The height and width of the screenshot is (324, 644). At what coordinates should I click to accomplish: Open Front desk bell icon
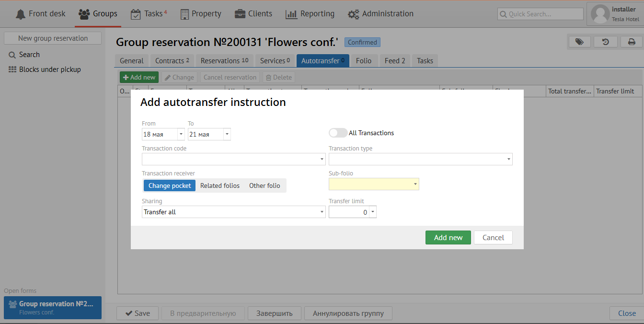pos(21,14)
